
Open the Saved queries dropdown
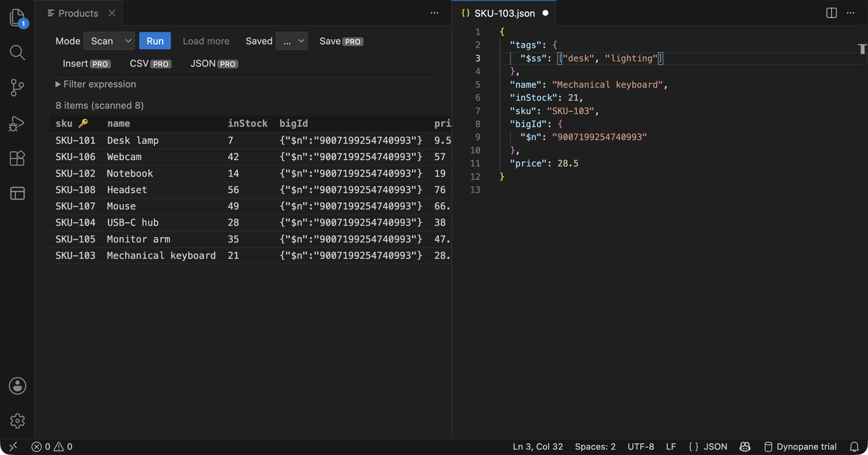(292, 41)
